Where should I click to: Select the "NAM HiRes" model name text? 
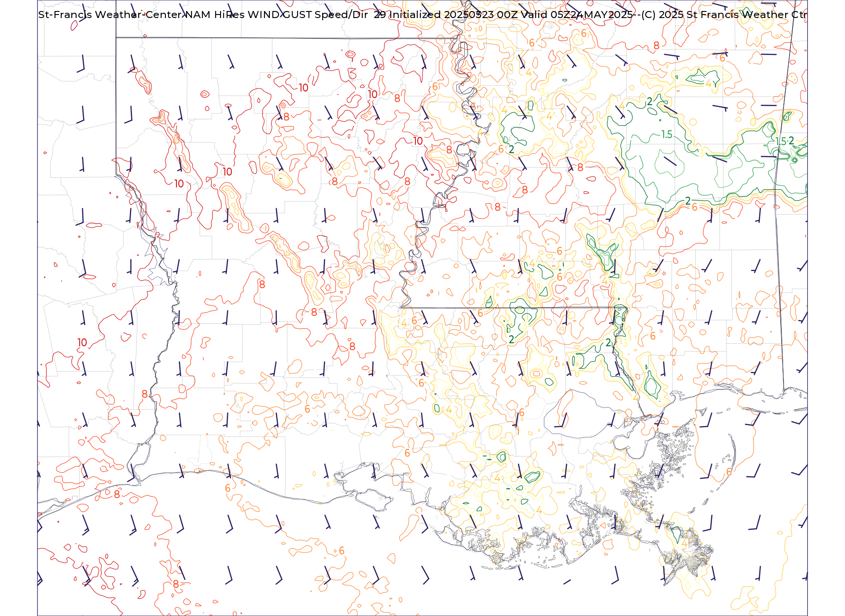coord(214,15)
